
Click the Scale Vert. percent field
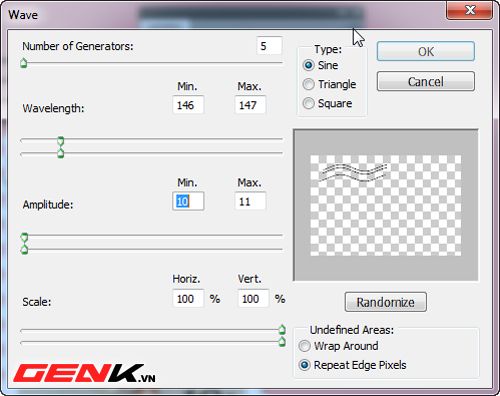(253, 298)
